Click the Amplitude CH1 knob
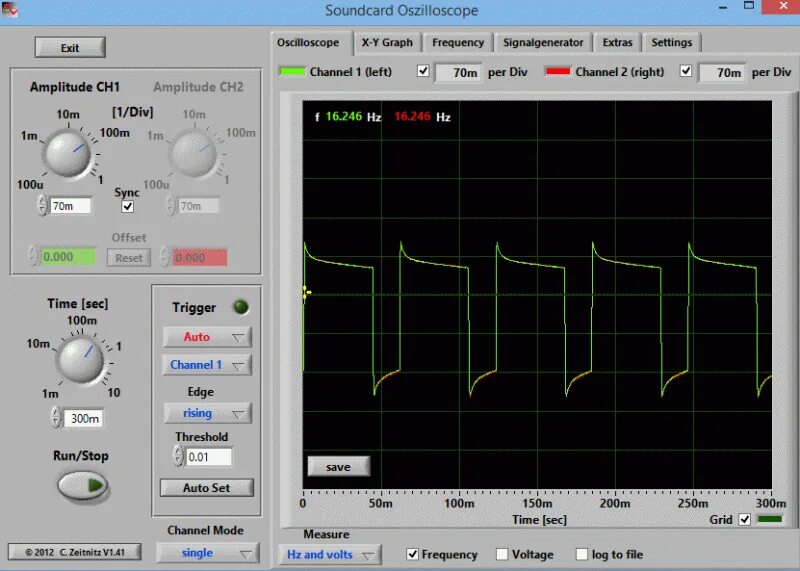Image resolution: width=800 pixels, height=571 pixels. [67, 153]
